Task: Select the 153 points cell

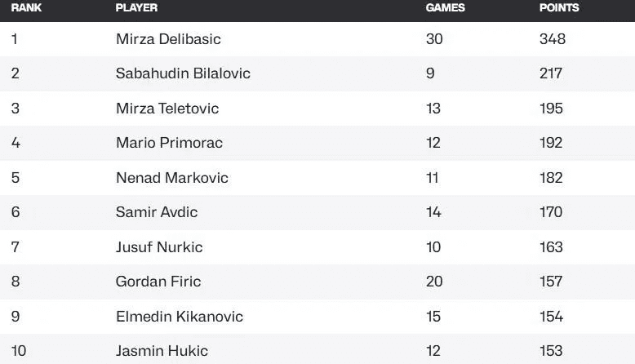Action: pyautogui.click(x=551, y=351)
